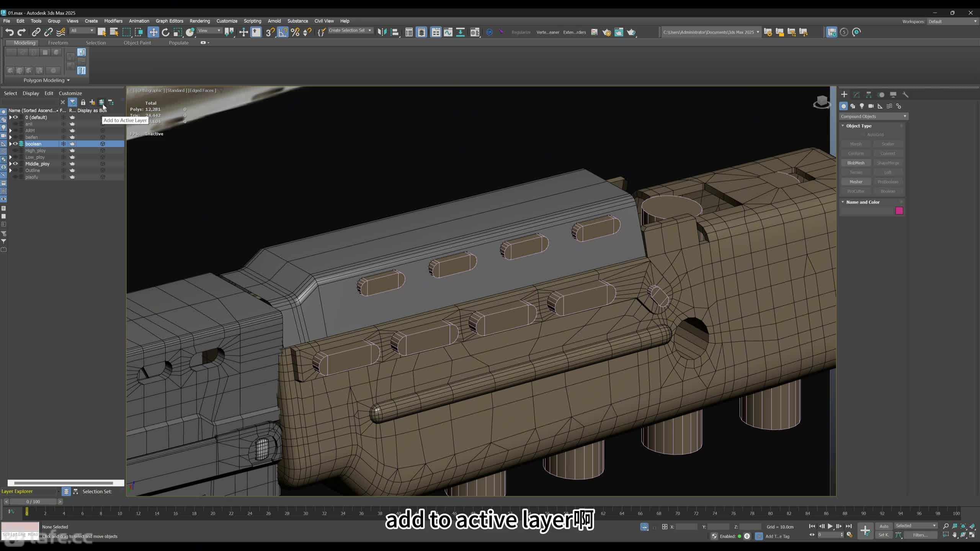The width and height of the screenshot is (980, 551).
Task: Open the Render Setup teapot icon
Action: click(606, 32)
